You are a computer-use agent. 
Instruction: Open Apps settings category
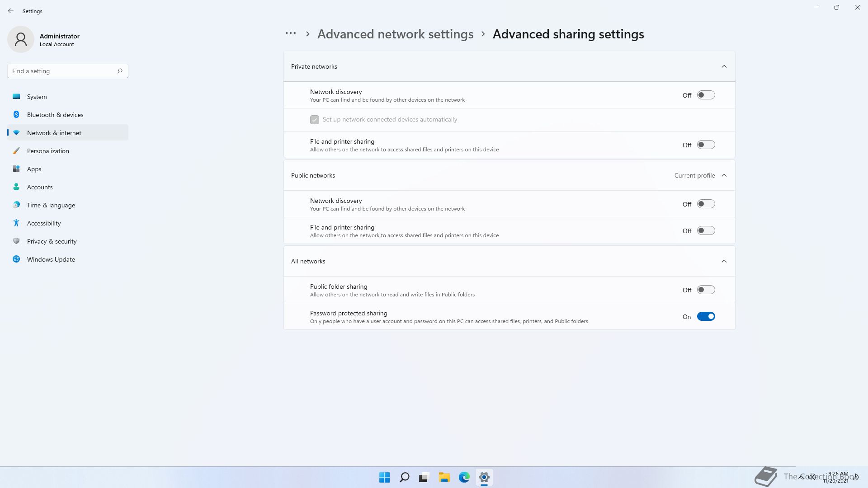68,169
